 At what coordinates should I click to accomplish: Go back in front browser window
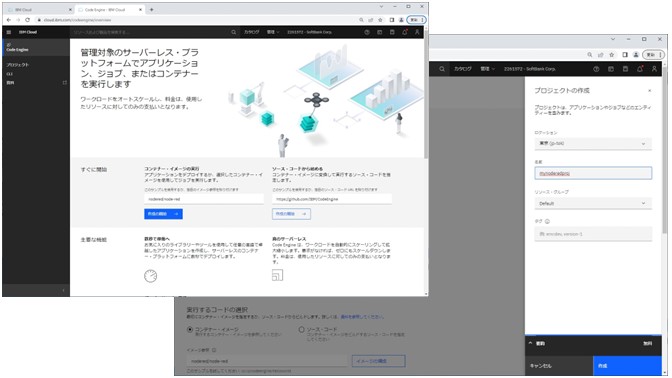tap(9, 20)
